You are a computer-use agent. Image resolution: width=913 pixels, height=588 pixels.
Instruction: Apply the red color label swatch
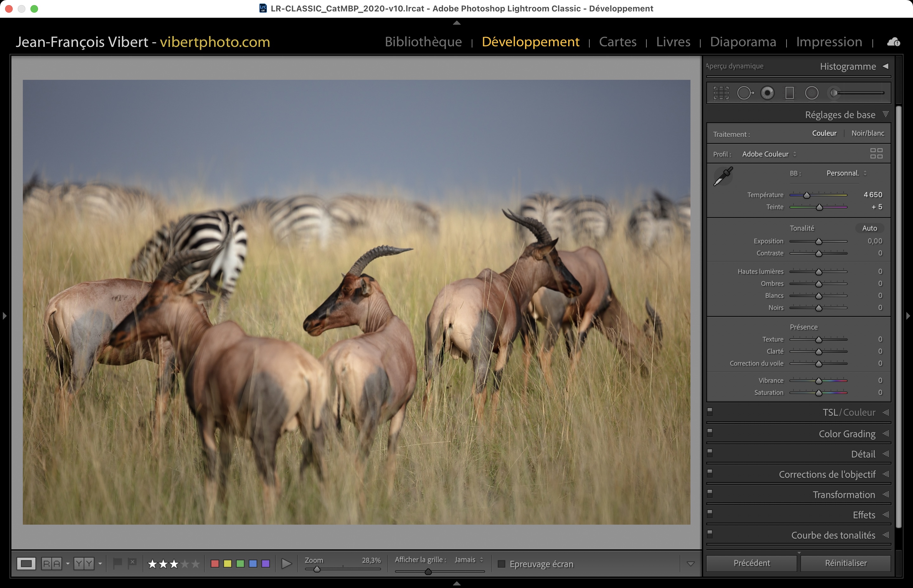pyautogui.click(x=215, y=564)
